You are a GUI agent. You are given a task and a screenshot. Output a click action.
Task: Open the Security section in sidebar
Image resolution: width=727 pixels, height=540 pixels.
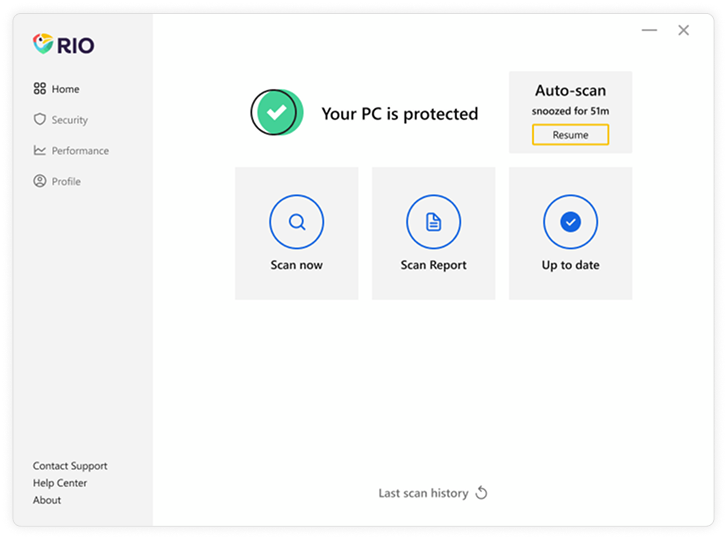[x=69, y=120]
